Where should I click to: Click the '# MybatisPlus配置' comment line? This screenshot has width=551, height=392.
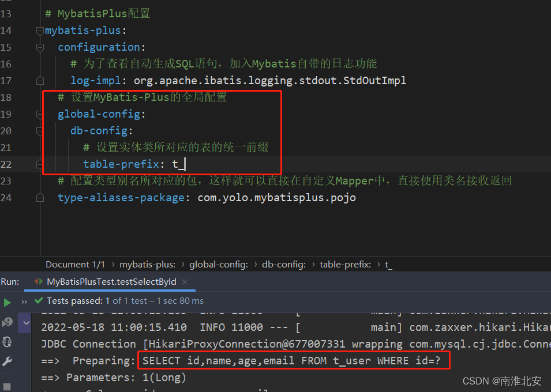click(x=98, y=14)
